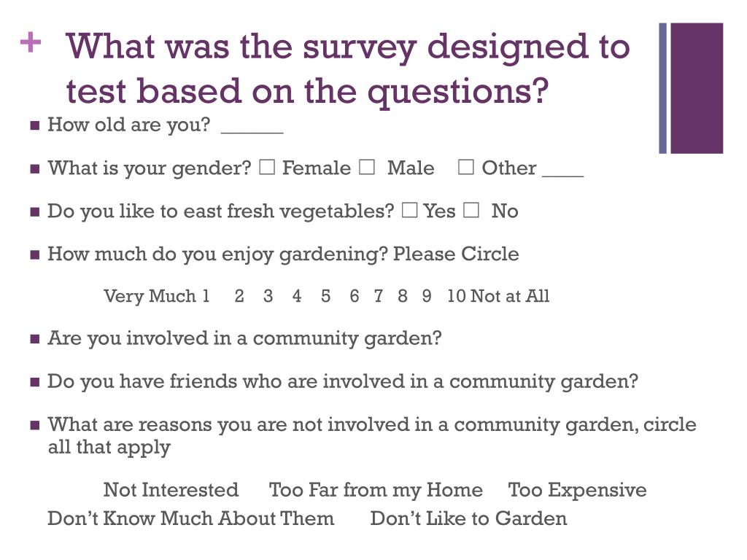This screenshot has width=747, height=560.
Task: Check the Other gender checkbox
Action: point(465,167)
